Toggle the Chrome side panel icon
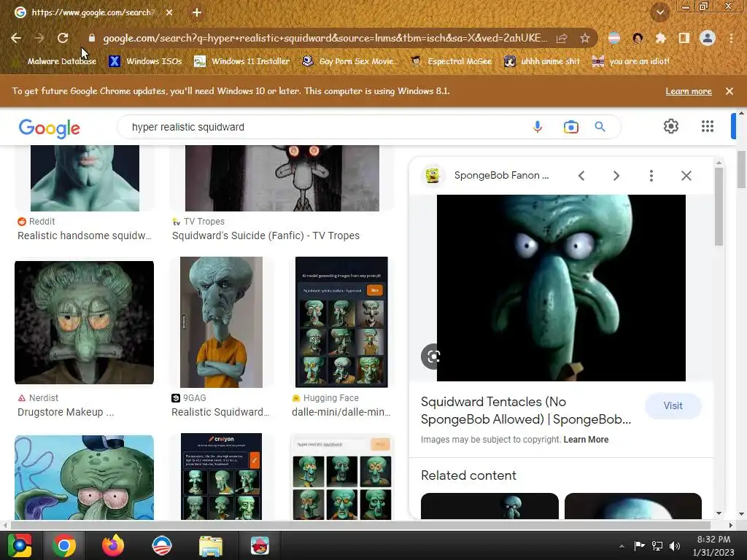The height and width of the screenshot is (560, 747). pyautogui.click(x=684, y=38)
